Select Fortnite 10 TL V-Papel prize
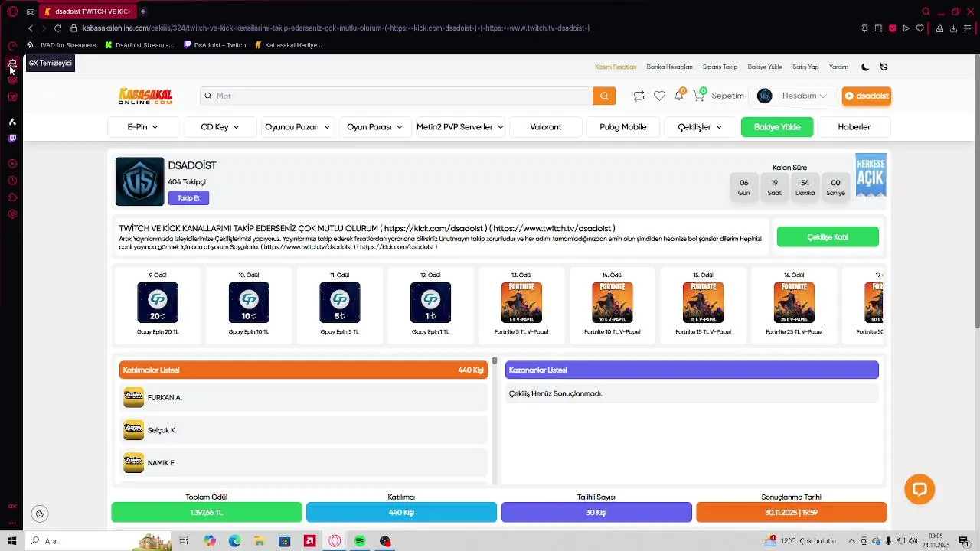The height and width of the screenshot is (551, 980). tap(612, 302)
